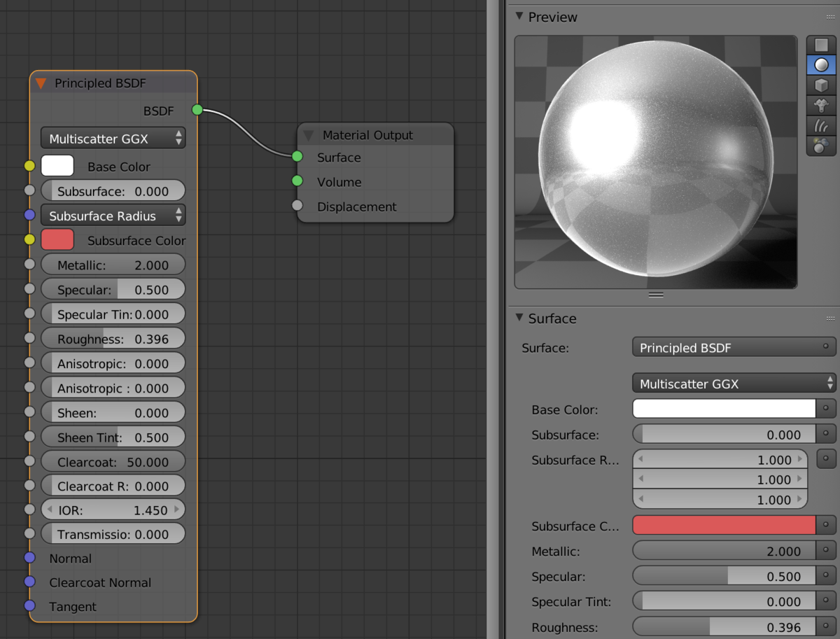Click link button next to Roughness in Surface panel
840x639 pixels.
tap(827, 626)
